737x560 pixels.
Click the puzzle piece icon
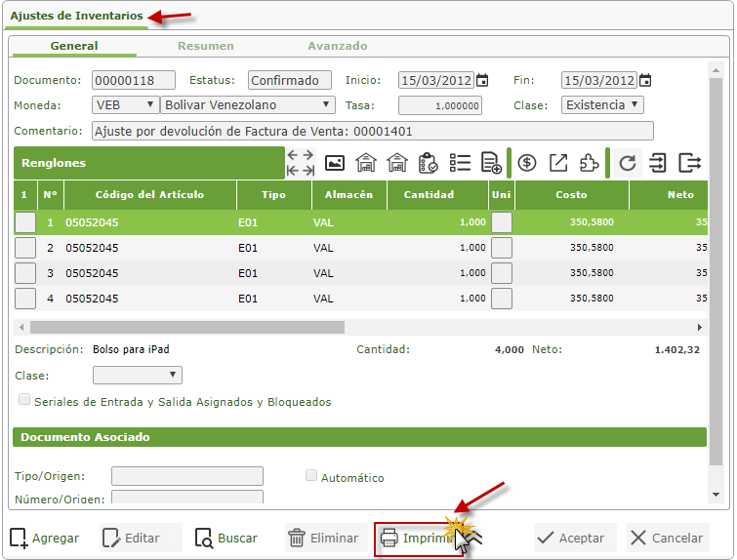coord(590,163)
